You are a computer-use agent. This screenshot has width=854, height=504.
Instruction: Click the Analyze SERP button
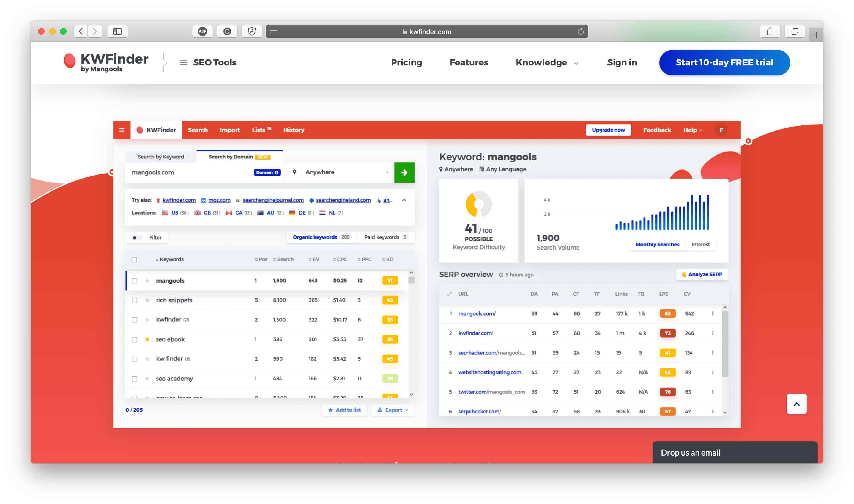(x=702, y=274)
